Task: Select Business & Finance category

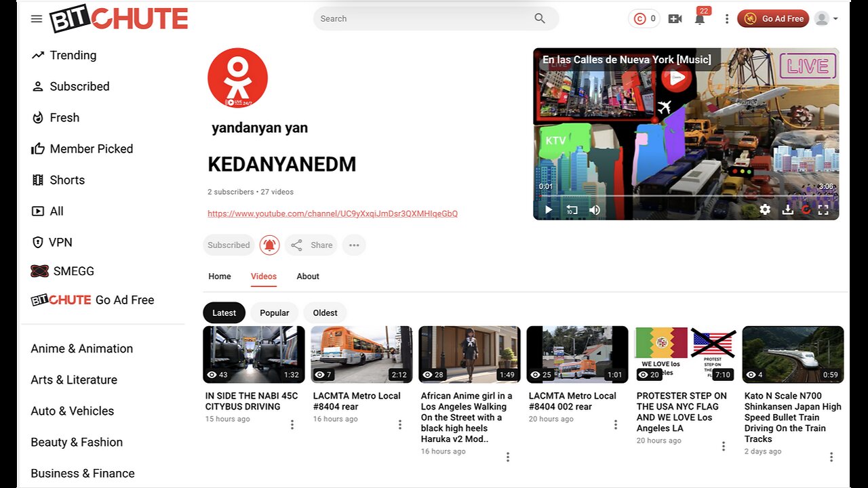Action: 83,474
